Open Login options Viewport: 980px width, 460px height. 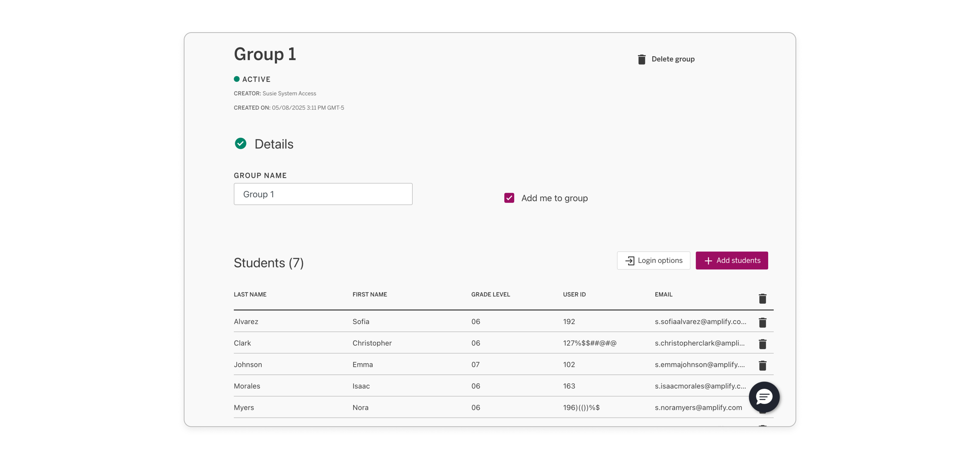pyautogui.click(x=653, y=260)
